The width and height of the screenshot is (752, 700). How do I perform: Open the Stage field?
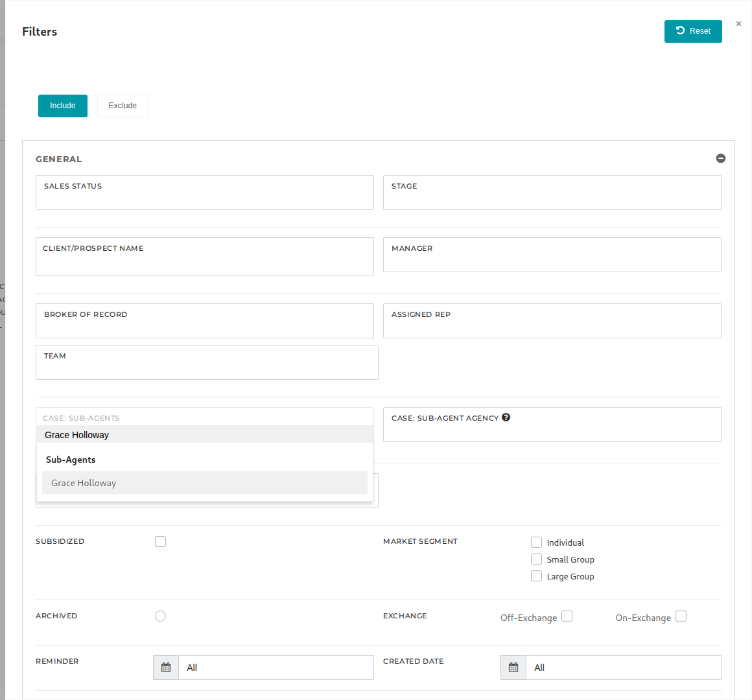(552, 192)
